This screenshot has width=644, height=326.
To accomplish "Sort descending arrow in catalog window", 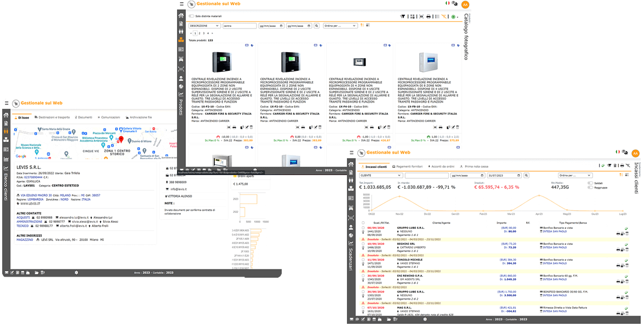I will 368,25.
